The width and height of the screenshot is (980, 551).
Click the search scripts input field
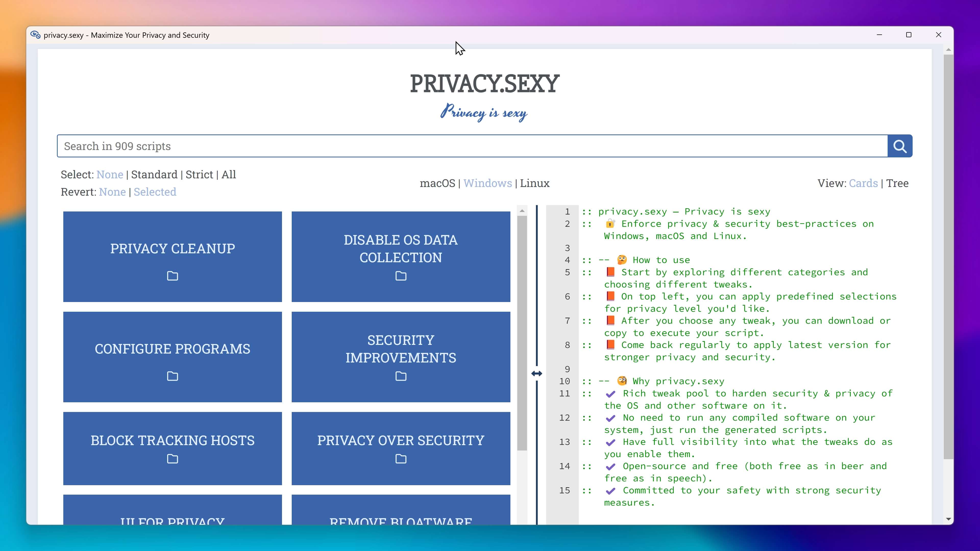coord(472,146)
